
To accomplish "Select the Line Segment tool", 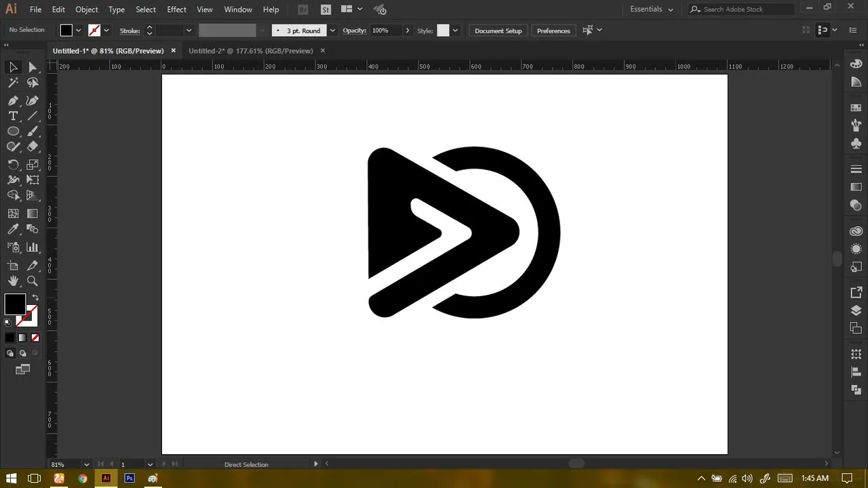I will click(x=33, y=116).
